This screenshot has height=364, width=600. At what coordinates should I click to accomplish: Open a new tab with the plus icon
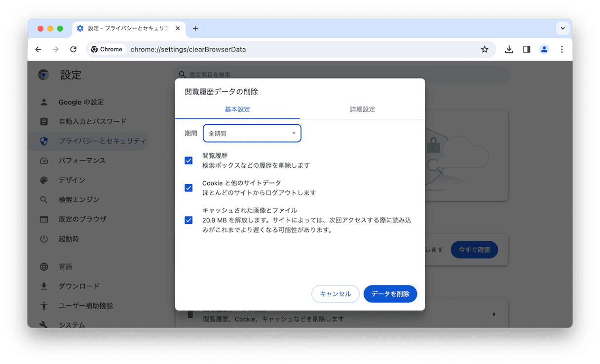pyautogui.click(x=195, y=29)
